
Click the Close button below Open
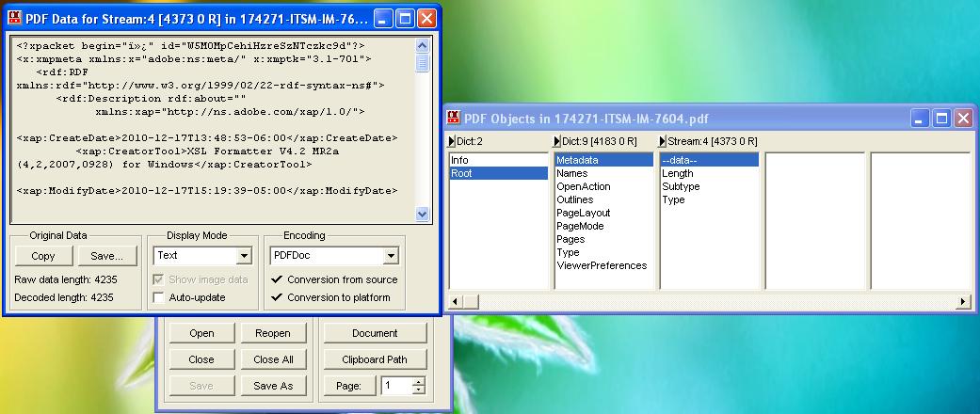pos(201,359)
